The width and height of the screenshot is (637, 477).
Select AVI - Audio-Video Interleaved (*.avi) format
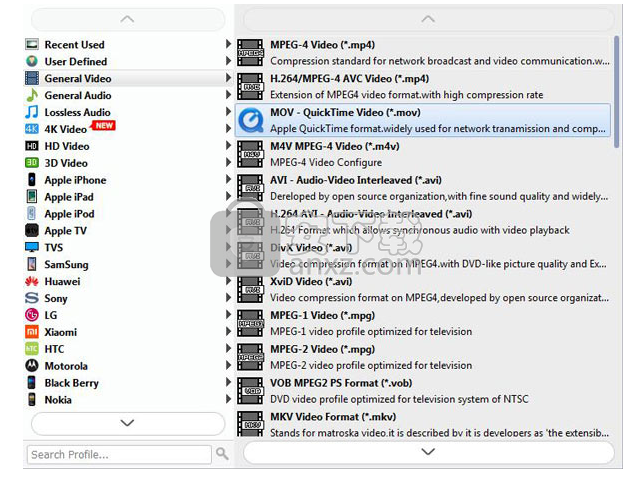point(423,188)
